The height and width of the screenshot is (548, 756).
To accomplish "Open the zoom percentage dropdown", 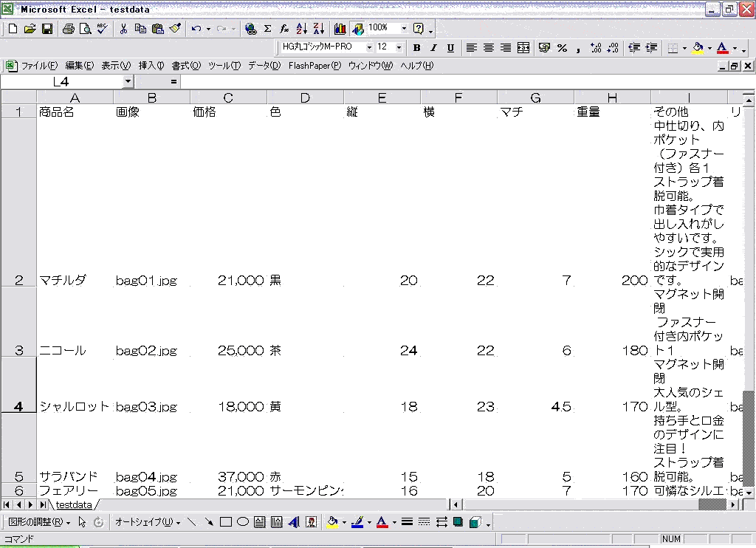I will coord(404,29).
